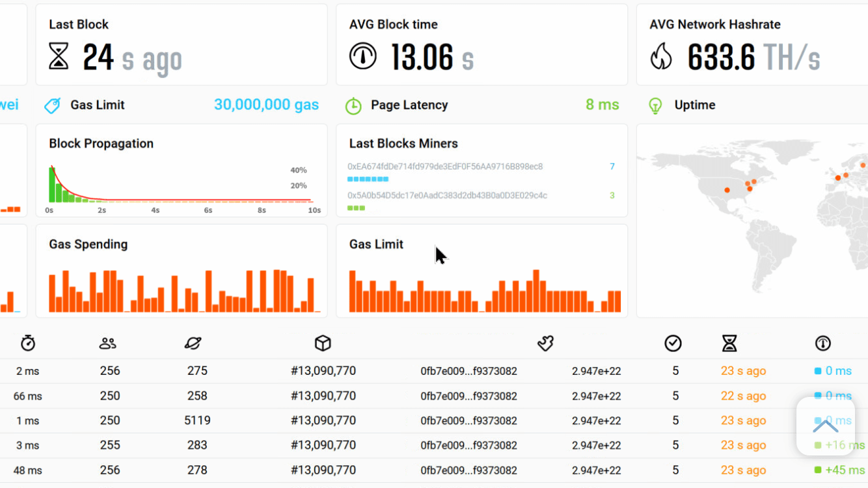Sort table by the info circle column icon

[823, 343]
